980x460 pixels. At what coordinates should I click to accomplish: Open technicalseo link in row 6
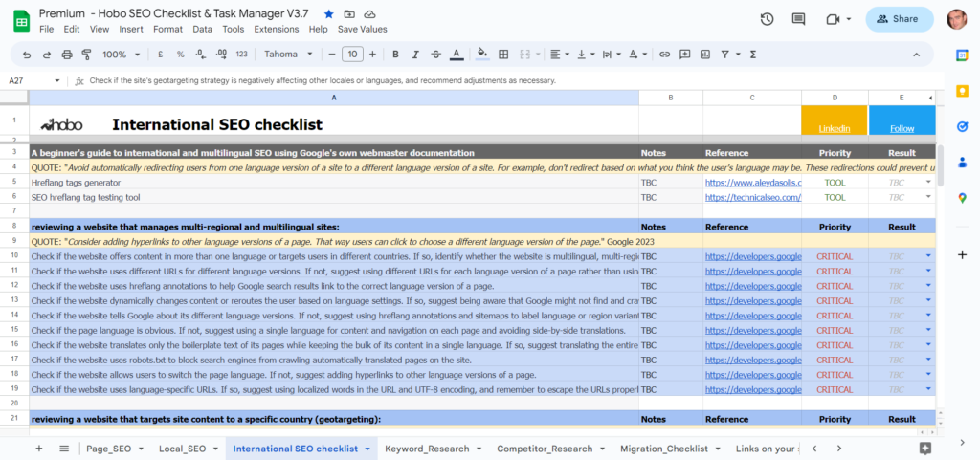click(753, 197)
